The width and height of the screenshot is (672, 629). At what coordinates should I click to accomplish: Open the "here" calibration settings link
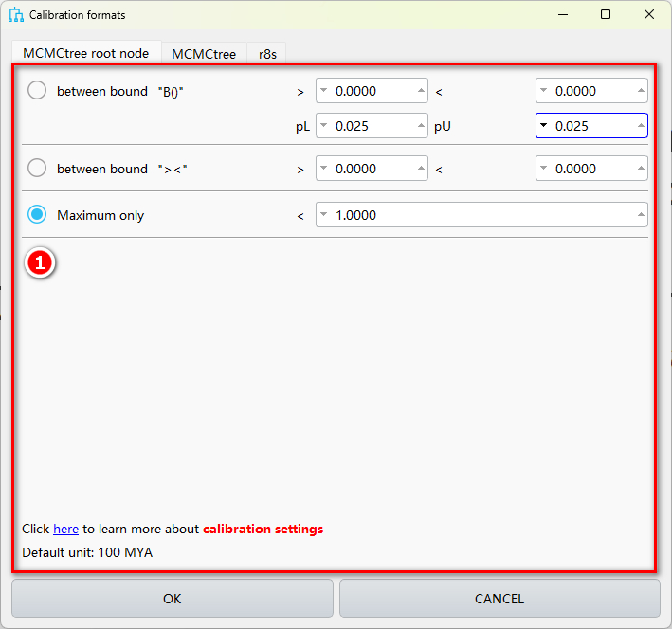click(65, 529)
